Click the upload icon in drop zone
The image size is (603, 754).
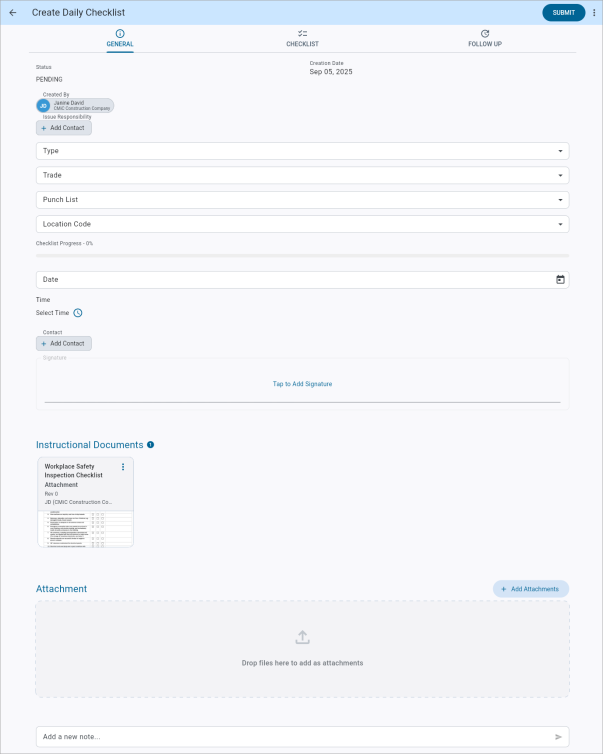tap(302, 637)
